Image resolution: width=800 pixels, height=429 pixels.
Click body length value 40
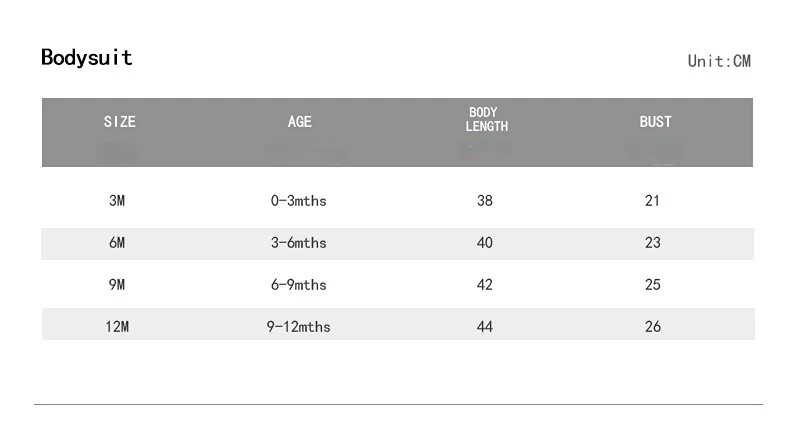tap(485, 242)
